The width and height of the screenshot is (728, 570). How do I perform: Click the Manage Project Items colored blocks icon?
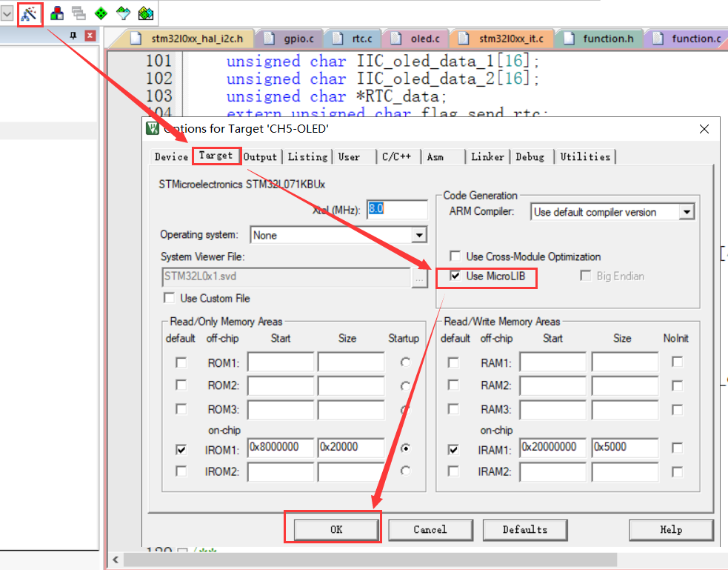pos(57,13)
